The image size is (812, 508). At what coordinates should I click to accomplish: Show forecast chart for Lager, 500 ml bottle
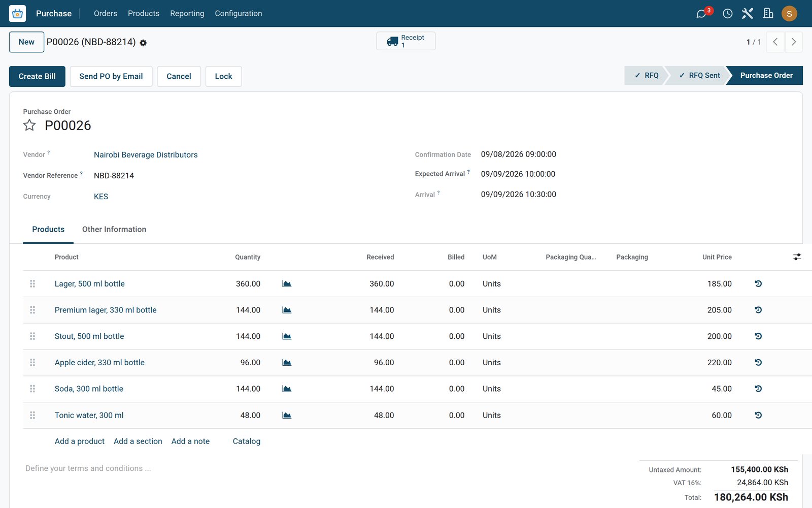click(287, 284)
